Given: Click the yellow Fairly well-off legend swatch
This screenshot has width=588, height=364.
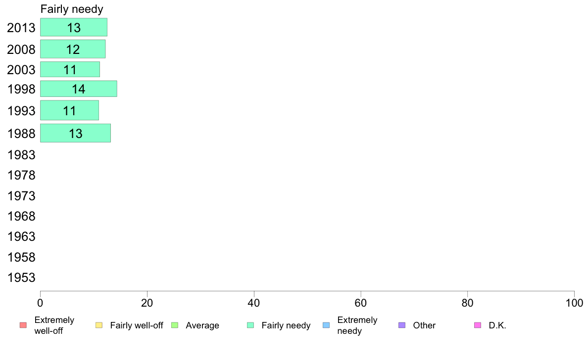Looking at the screenshot, I should tap(99, 325).
